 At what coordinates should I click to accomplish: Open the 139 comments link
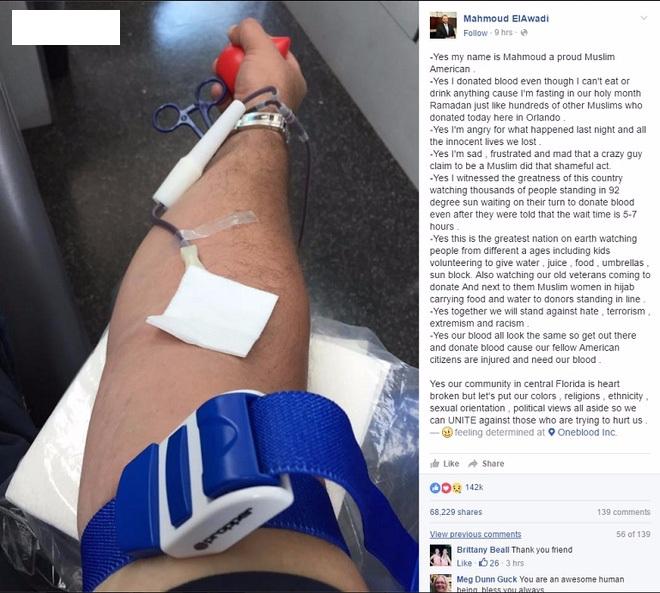(x=623, y=512)
